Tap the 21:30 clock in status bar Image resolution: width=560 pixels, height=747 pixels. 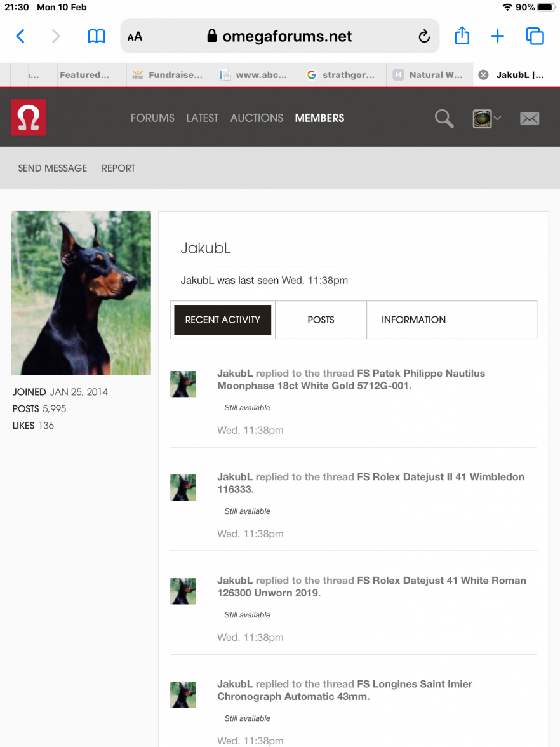pos(17,7)
